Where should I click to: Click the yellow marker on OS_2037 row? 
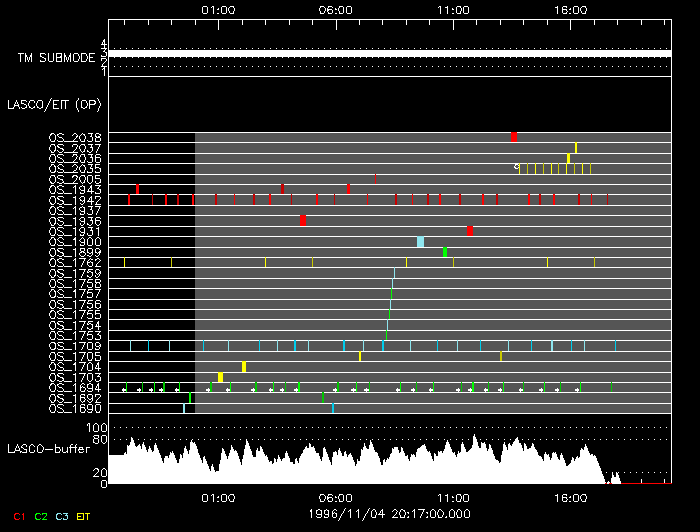[576, 148]
